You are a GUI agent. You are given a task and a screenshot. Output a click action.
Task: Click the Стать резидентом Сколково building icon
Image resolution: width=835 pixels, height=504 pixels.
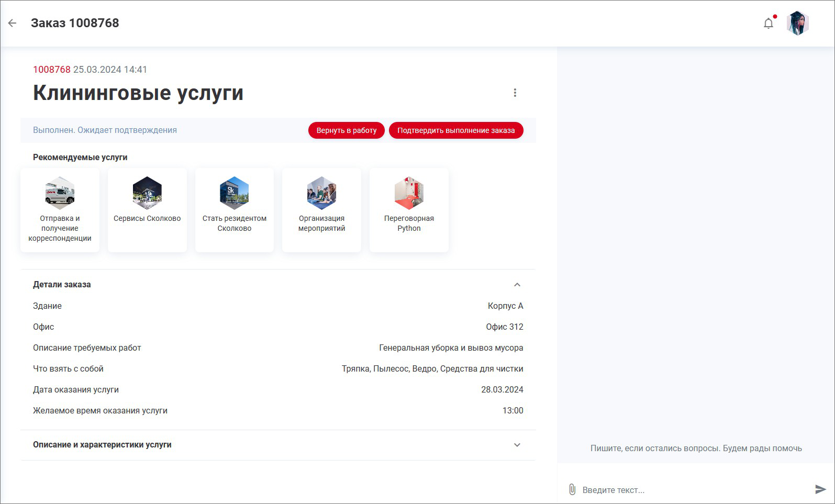235,193
